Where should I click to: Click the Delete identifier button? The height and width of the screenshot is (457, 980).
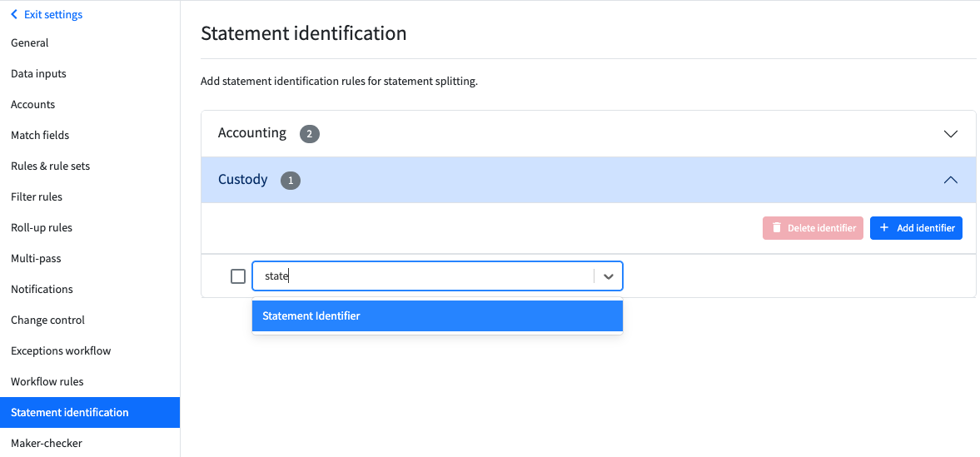(813, 228)
